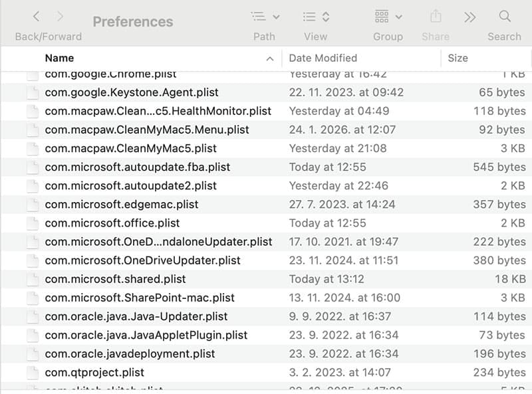
Task: Click the 545 bytes size value
Action: pyautogui.click(x=499, y=167)
